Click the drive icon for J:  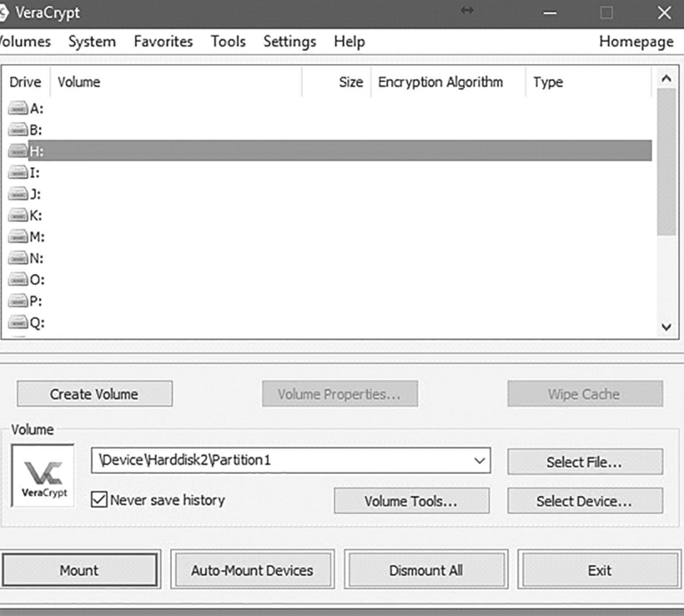point(18,194)
